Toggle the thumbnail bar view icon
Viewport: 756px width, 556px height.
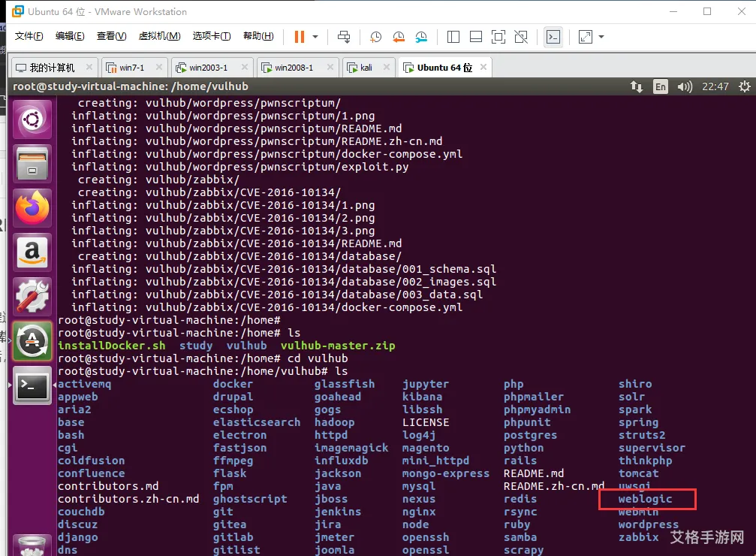coord(476,37)
